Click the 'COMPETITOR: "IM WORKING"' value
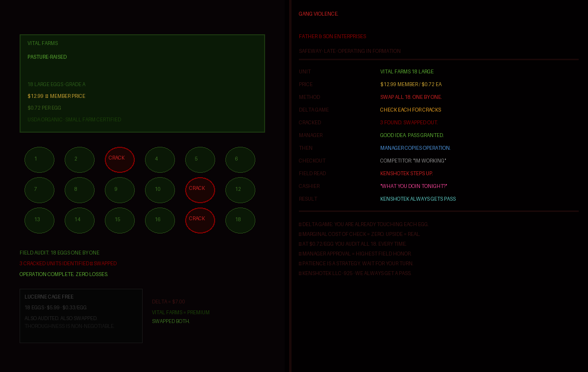 tap(413, 161)
